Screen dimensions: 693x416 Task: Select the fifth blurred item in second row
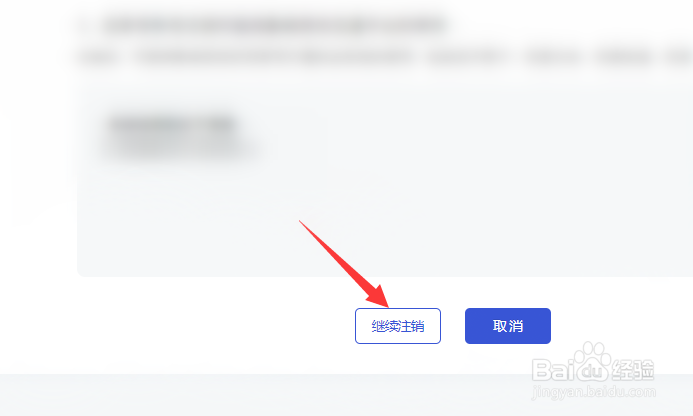(x=624, y=57)
